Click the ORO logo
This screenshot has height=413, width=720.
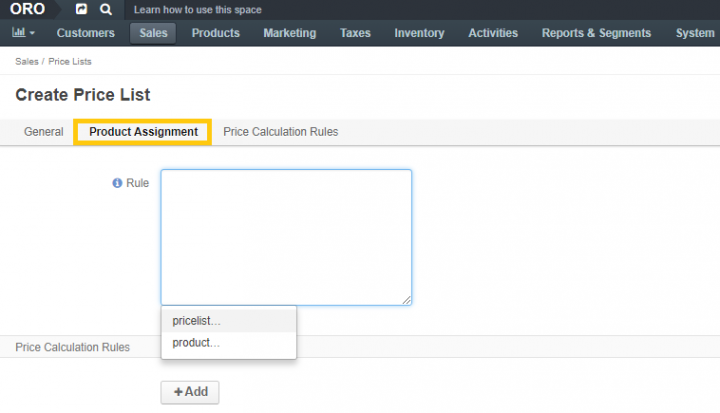[27, 9]
